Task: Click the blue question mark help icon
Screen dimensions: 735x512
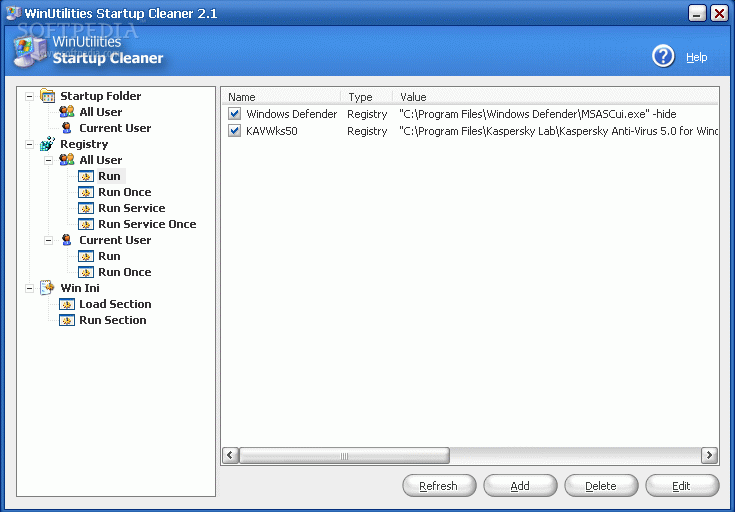Action: click(x=663, y=57)
